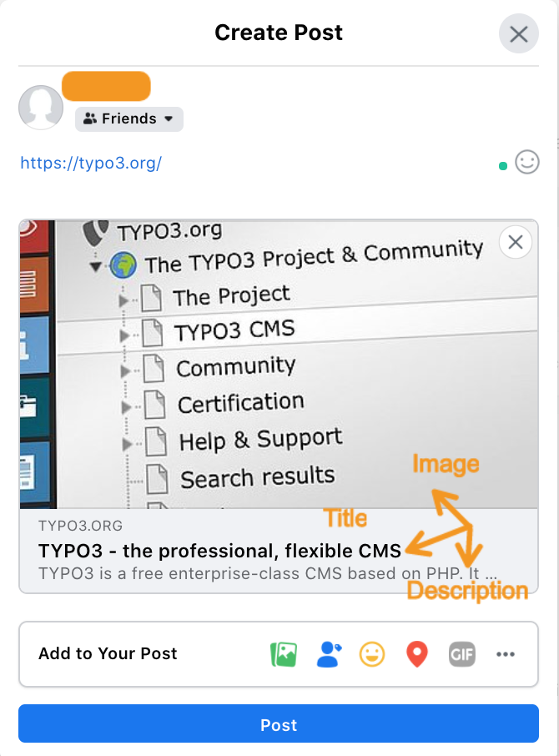Show more post options with three dots

(x=506, y=654)
